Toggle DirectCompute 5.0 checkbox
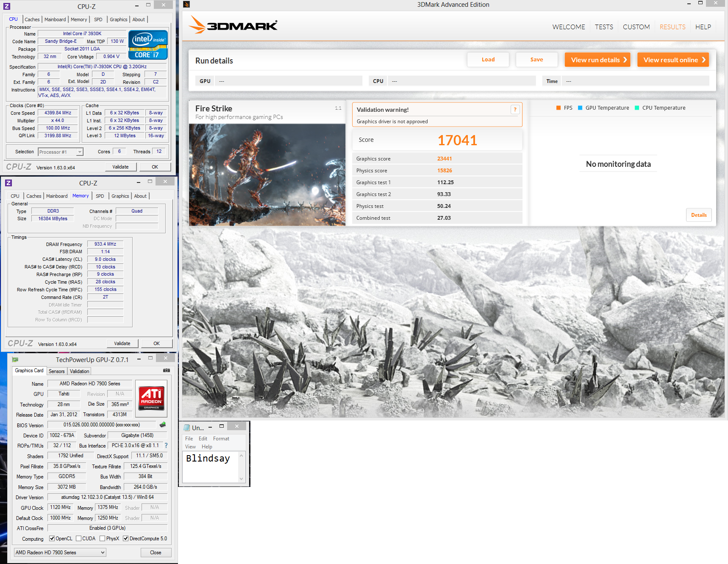Viewport: 728px width, 564px height. [x=125, y=539]
